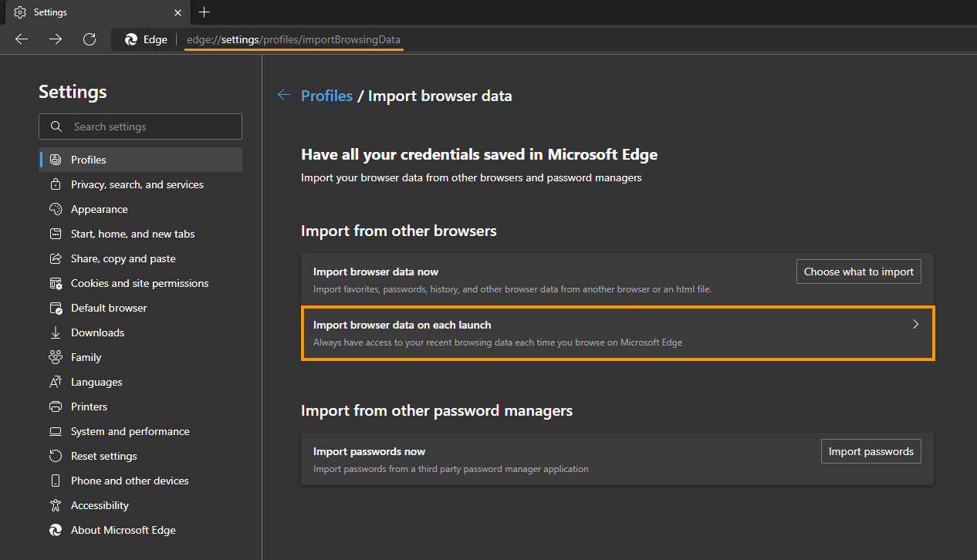The image size is (977, 560).
Task: Open a new tab with plus icon
Action: (204, 12)
